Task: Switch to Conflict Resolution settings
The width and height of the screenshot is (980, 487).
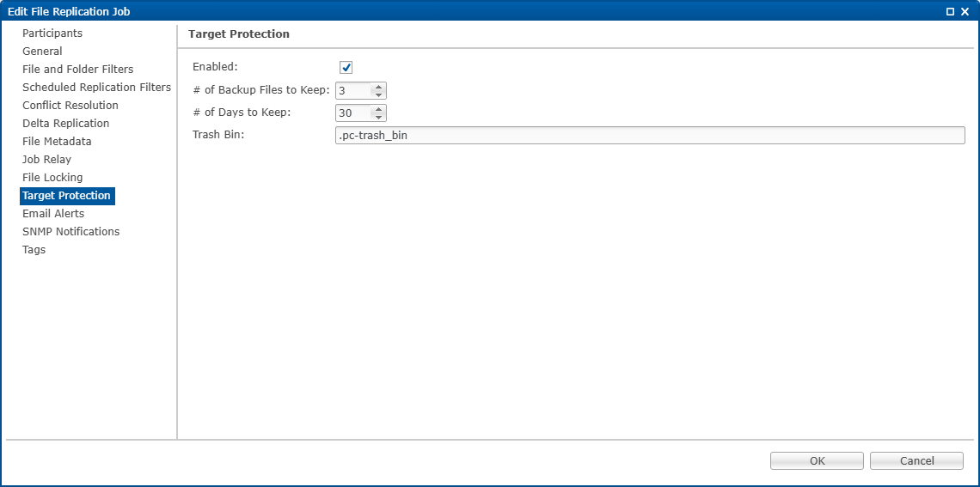Action: (70, 106)
